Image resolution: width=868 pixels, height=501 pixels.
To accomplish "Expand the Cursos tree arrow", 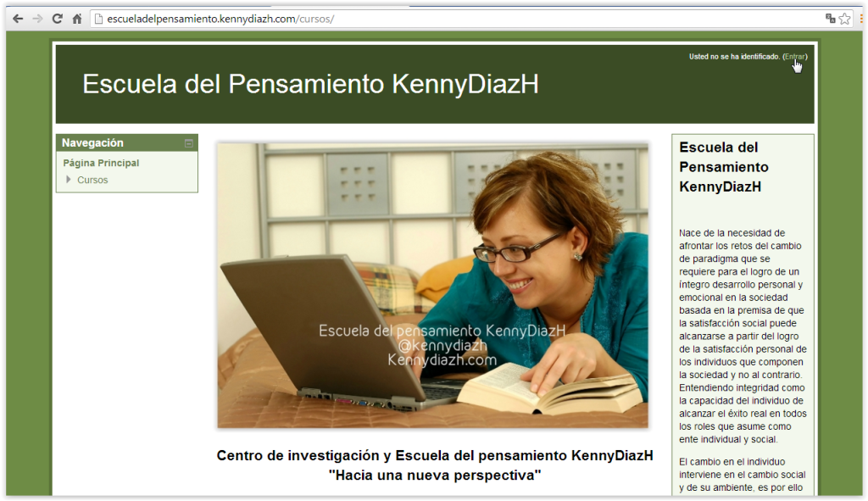I will pos(69,180).
